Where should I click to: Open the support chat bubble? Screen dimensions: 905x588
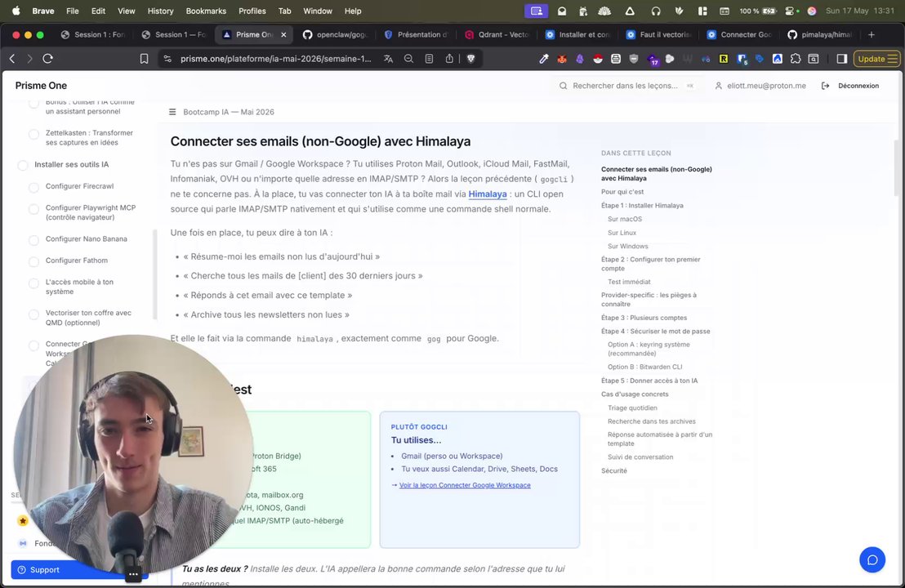pos(872,559)
